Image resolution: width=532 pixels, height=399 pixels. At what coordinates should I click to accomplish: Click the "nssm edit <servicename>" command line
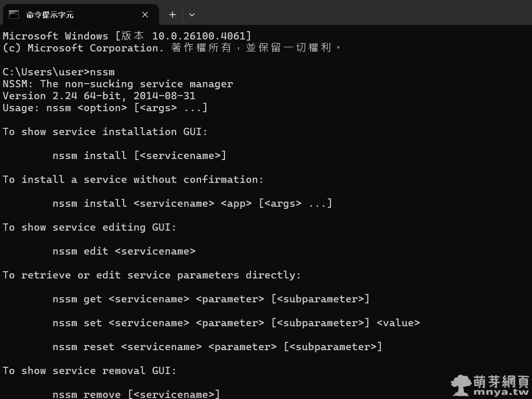point(124,251)
